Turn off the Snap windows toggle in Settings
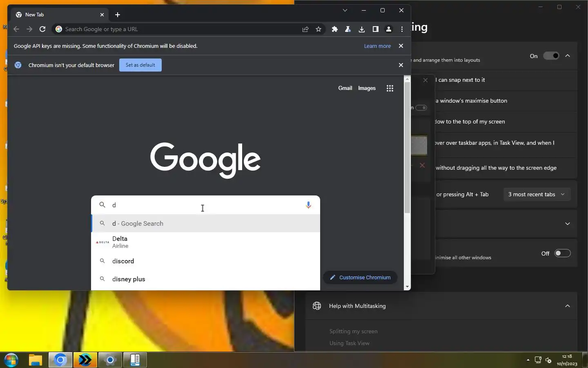 pos(551,56)
